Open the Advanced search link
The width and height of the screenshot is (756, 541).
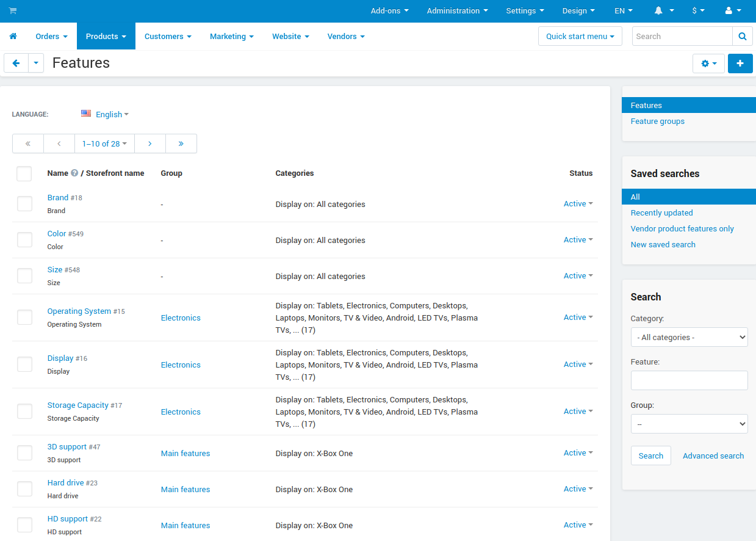(x=713, y=456)
